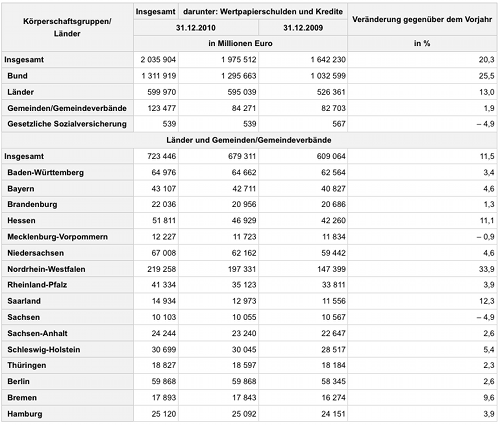
Task: Click the 31.12.2009 date header
Action: tap(303, 28)
